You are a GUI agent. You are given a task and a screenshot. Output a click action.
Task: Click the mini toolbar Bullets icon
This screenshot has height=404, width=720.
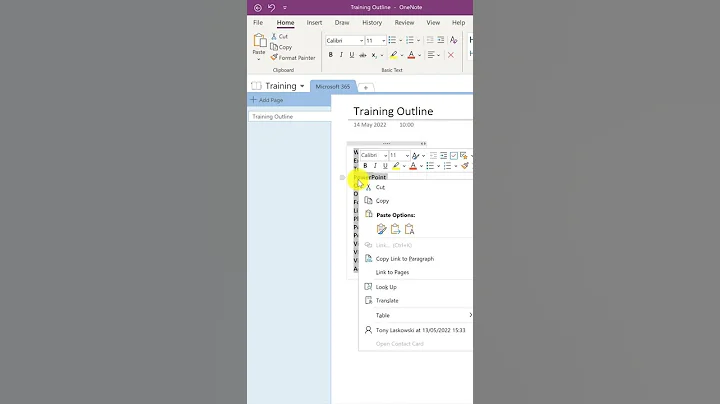430,166
